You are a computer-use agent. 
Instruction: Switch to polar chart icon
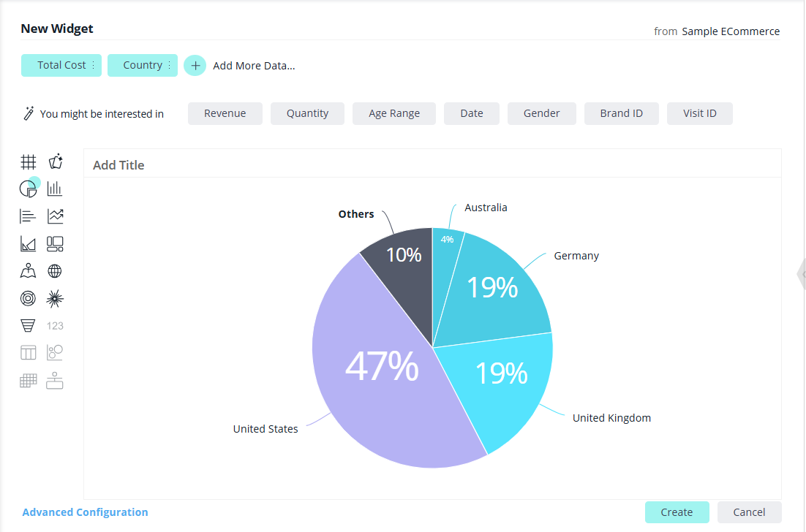[x=28, y=298]
